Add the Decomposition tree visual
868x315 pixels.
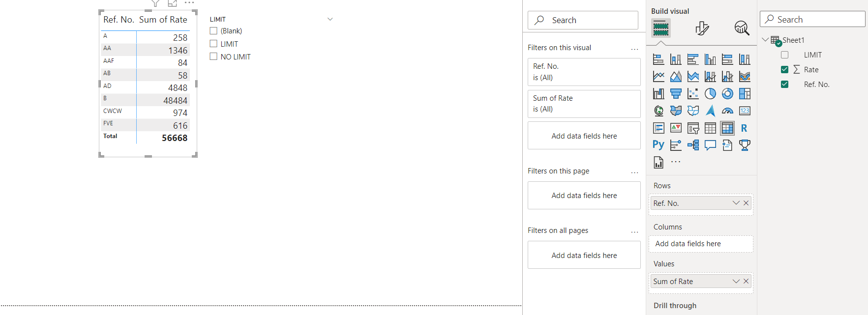[693, 145]
